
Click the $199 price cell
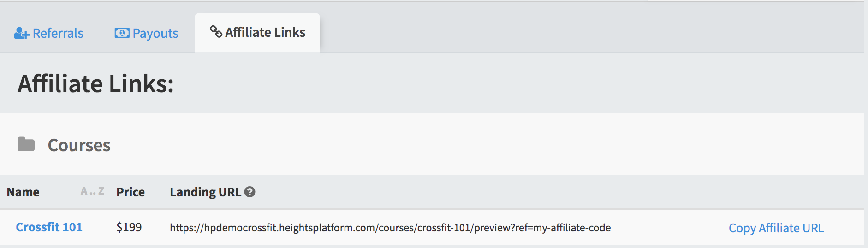pyautogui.click(x=129, y=227)
